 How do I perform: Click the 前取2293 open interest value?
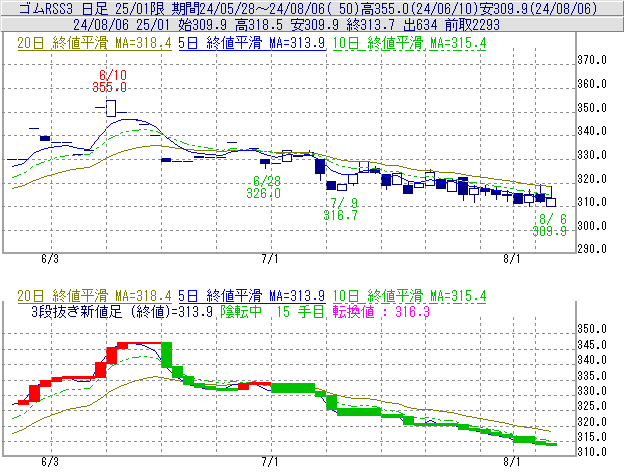click(472, 25)
